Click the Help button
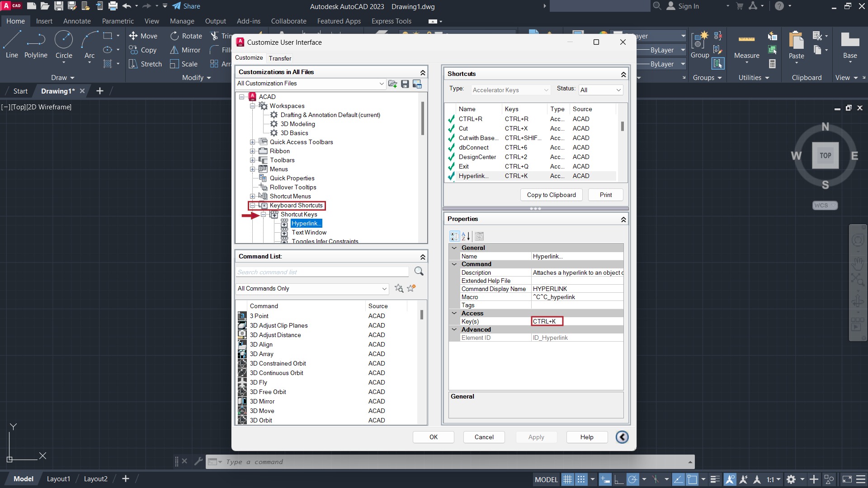This screenshot has width=868, height=488. [586, 437]
